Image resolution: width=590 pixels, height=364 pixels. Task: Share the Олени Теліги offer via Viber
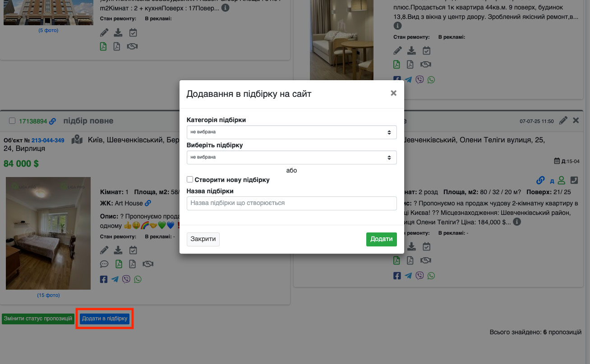click(419, 276)
